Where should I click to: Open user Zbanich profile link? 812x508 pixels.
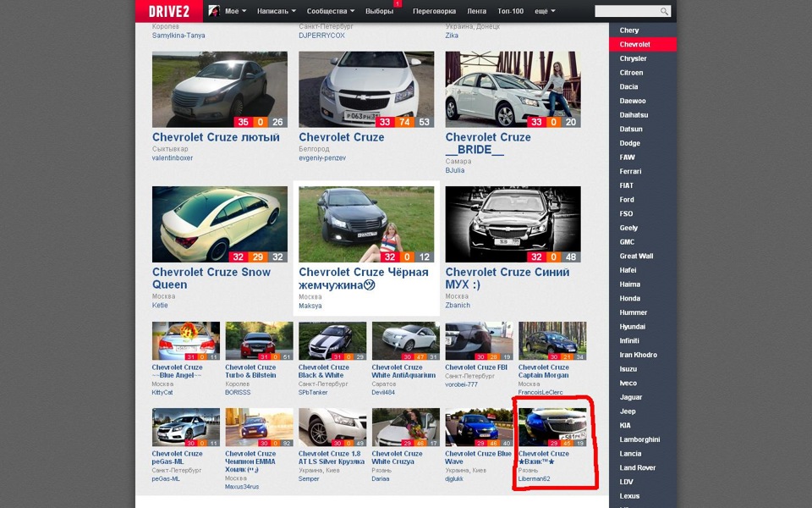click(458, 306)
